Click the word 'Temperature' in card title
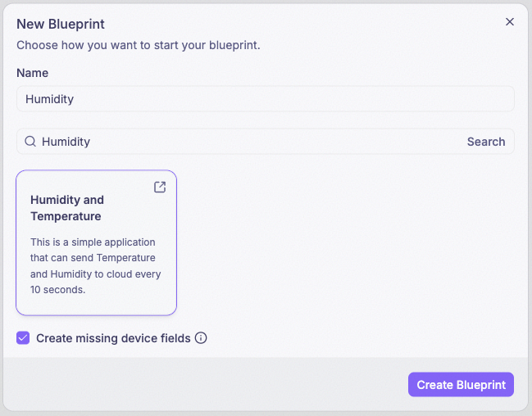 [66, 216]
